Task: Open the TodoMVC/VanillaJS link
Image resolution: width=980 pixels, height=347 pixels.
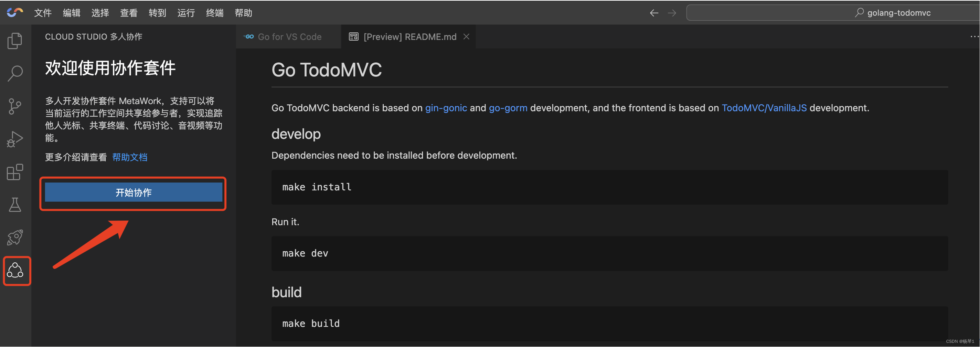Action: coord(764,108)
